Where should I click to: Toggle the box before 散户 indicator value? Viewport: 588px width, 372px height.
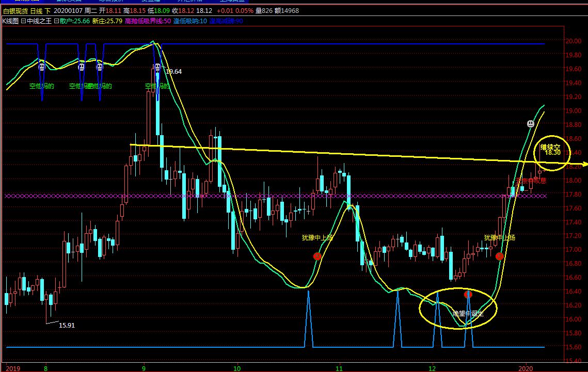[x=56, y=21]
